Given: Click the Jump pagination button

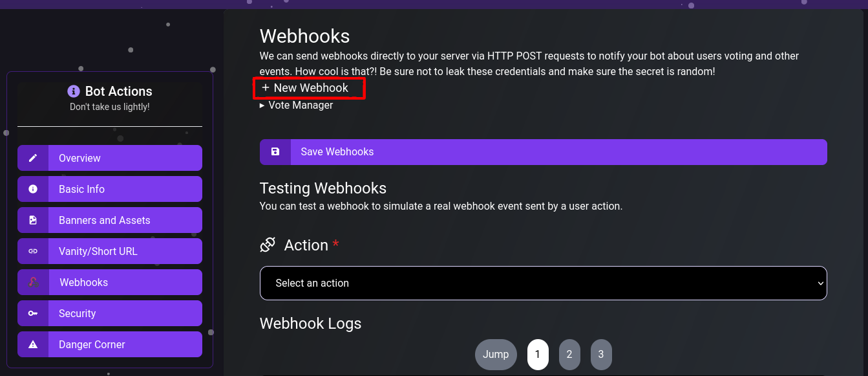Looking at the screenshot, I should (x=496, y=354).
